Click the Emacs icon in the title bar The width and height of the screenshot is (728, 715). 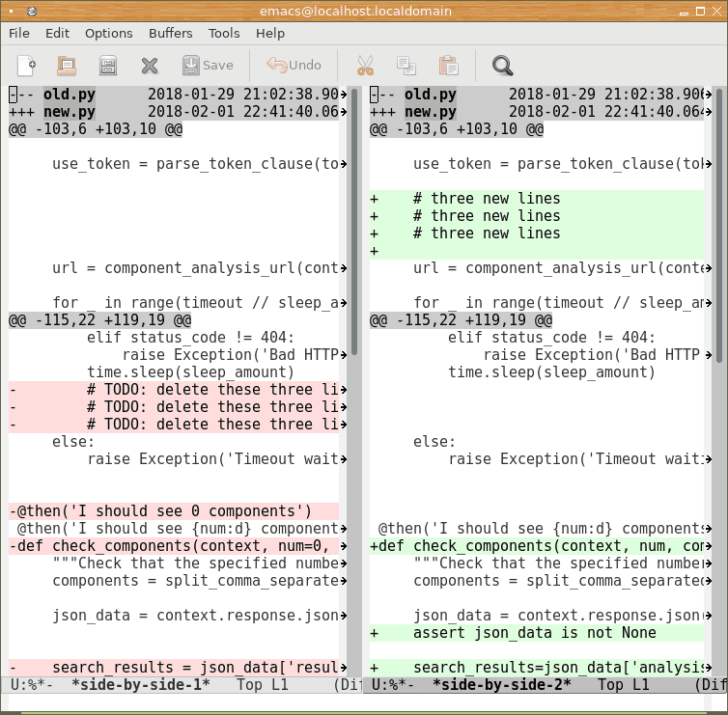32,12
